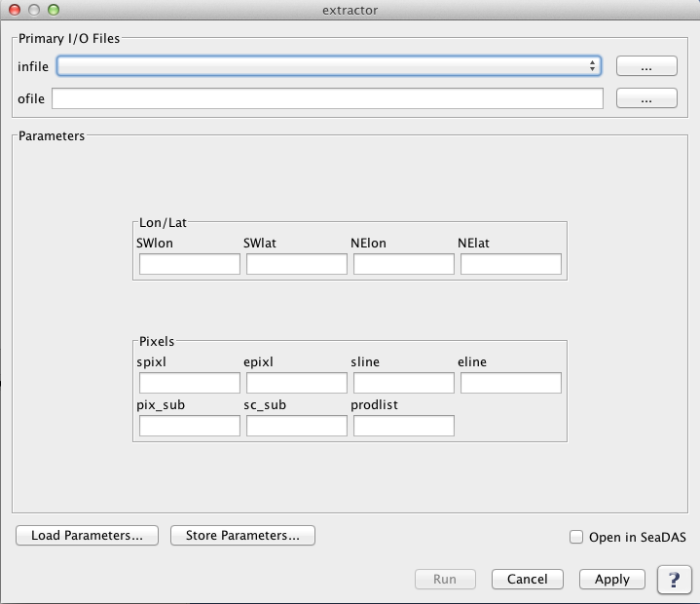The height and width of the screenshot is (604, 700).
Task: Click the Load Parameters button
Action: click(87, 536)
